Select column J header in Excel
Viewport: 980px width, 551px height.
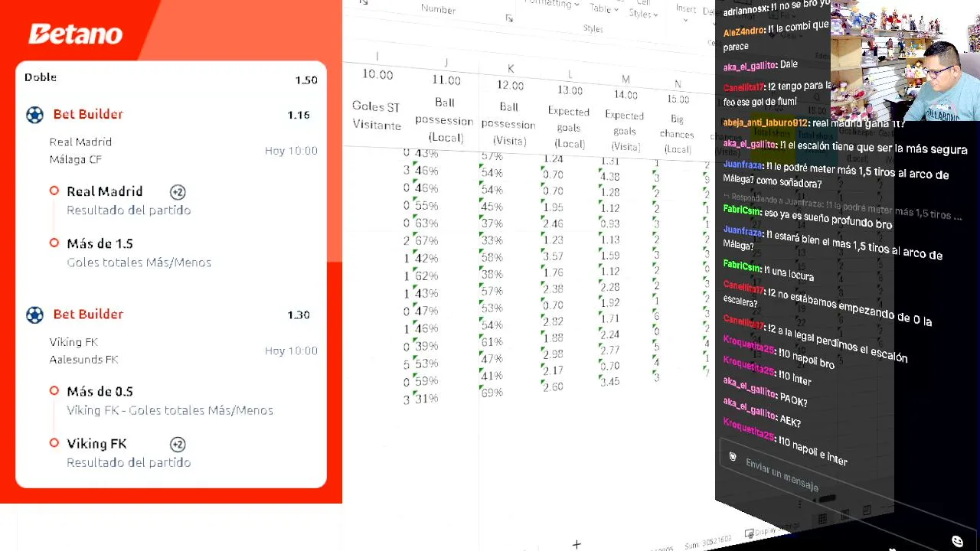[446, 63]
